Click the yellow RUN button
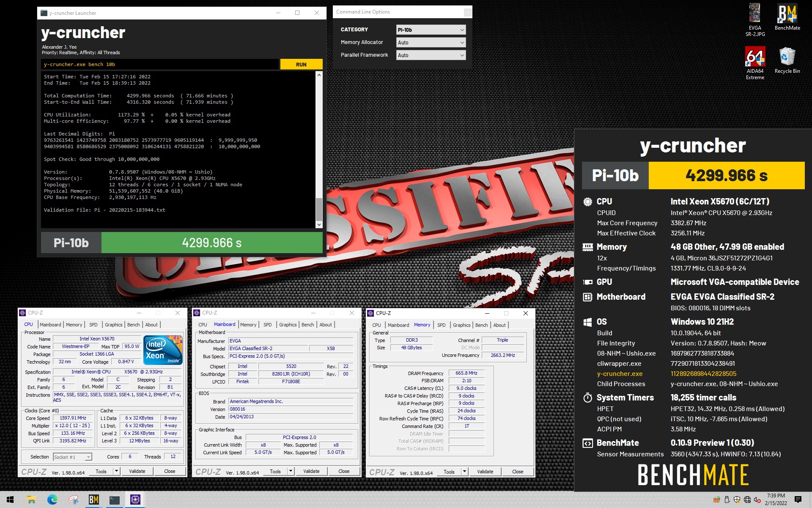This screenshot has width=812, height=508. (301, 64)
